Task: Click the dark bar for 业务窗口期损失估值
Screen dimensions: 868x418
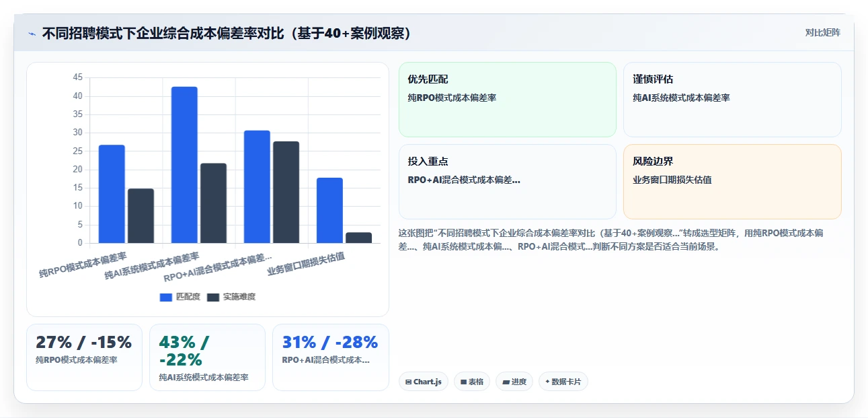Action: click(359, 238)
